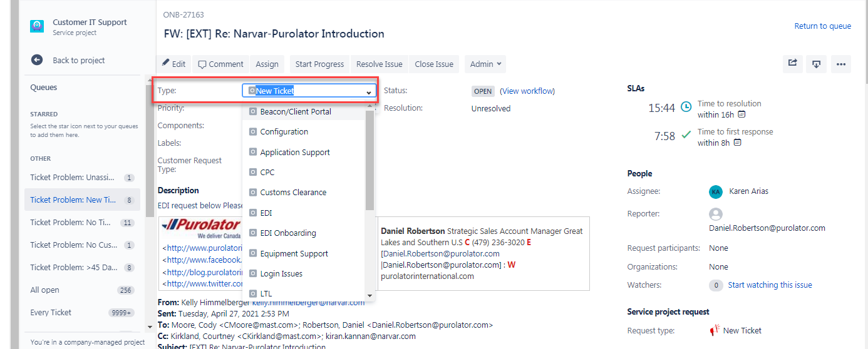Screen dimensions: 868x349
Task: Click the Resolve Issue button
Action: click(x=380, y=64)
